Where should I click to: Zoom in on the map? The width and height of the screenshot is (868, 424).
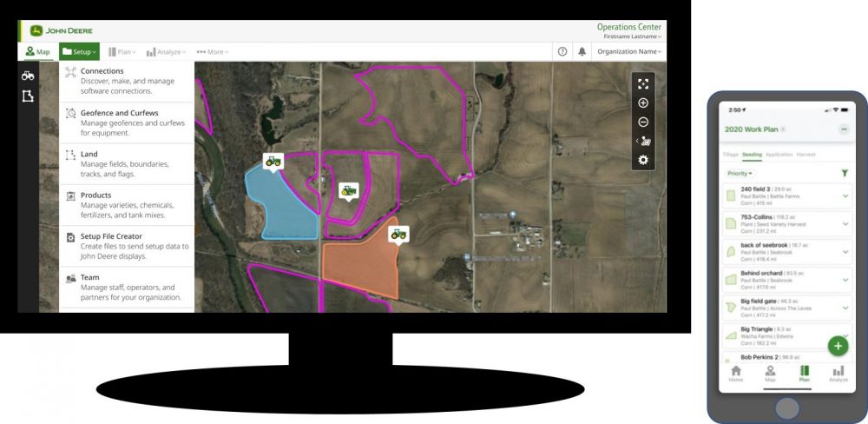[642, 103]
